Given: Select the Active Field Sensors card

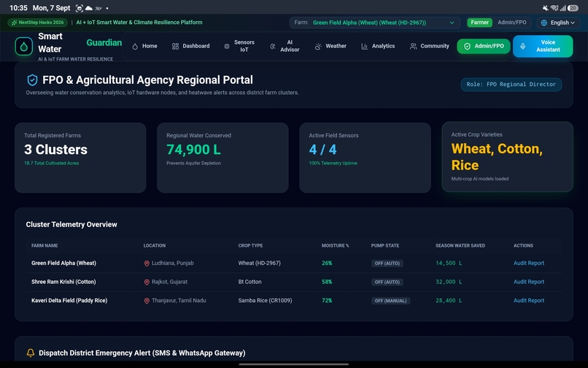Looking at the screenshot, I should click(365, 158).
